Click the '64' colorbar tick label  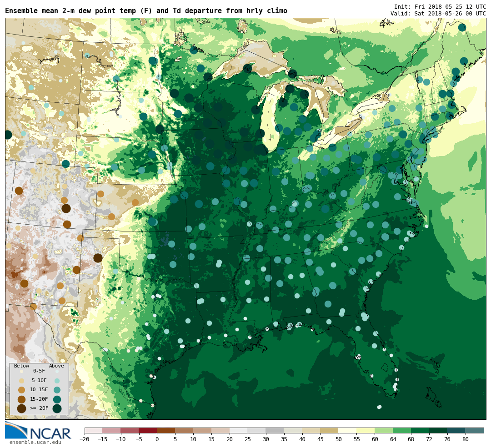[393, 439]
